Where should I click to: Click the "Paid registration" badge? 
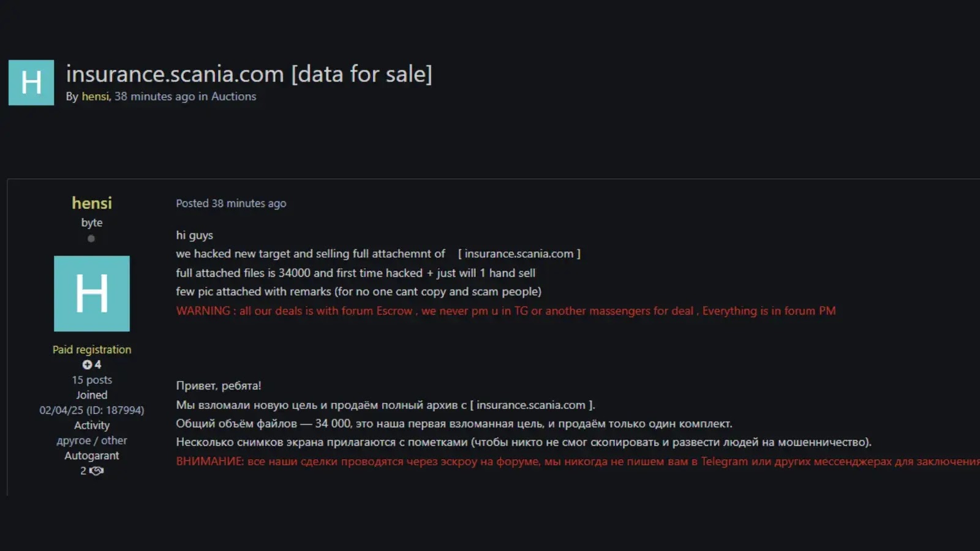click(x=91, y=349)
